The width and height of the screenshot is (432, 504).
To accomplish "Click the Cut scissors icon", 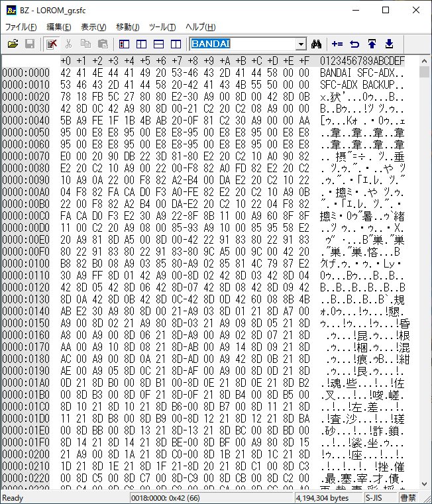I will [68, 44].
